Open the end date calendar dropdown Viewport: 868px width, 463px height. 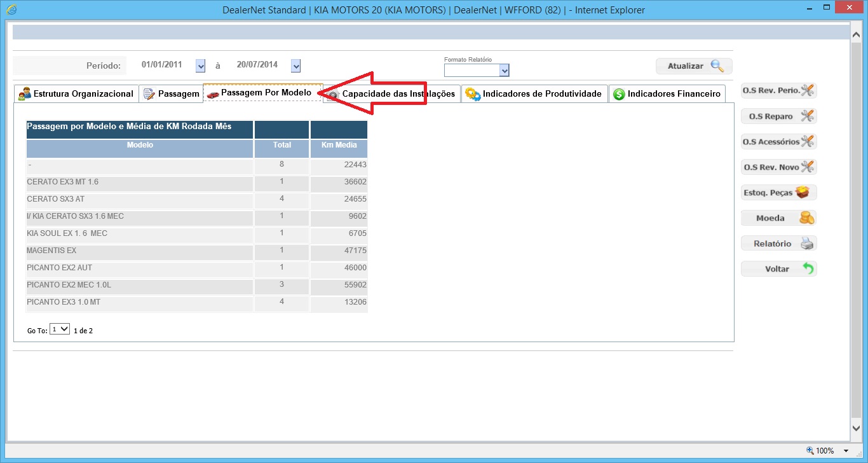(x=295, y=66)
